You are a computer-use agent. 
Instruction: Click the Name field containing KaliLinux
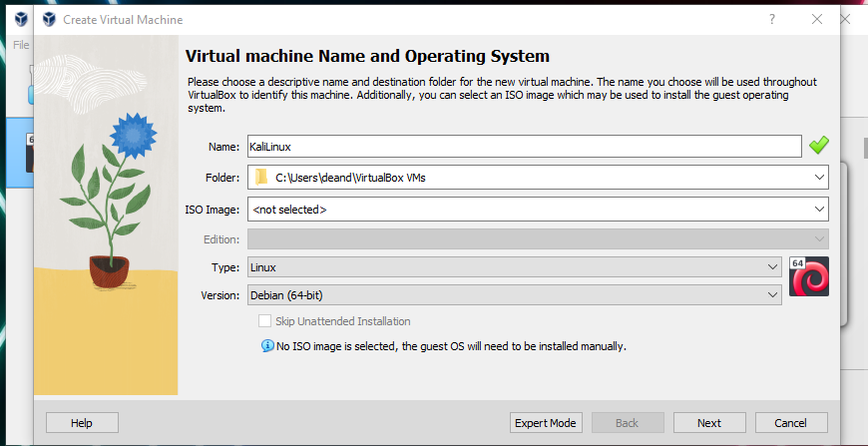[524, 147]
